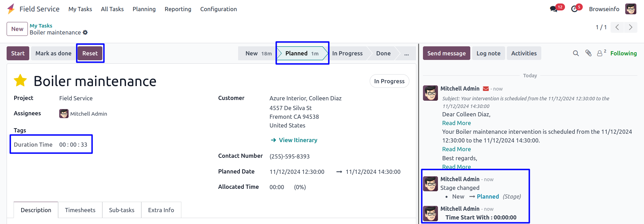Click the paperclip attachments icon

pos(588,53)
